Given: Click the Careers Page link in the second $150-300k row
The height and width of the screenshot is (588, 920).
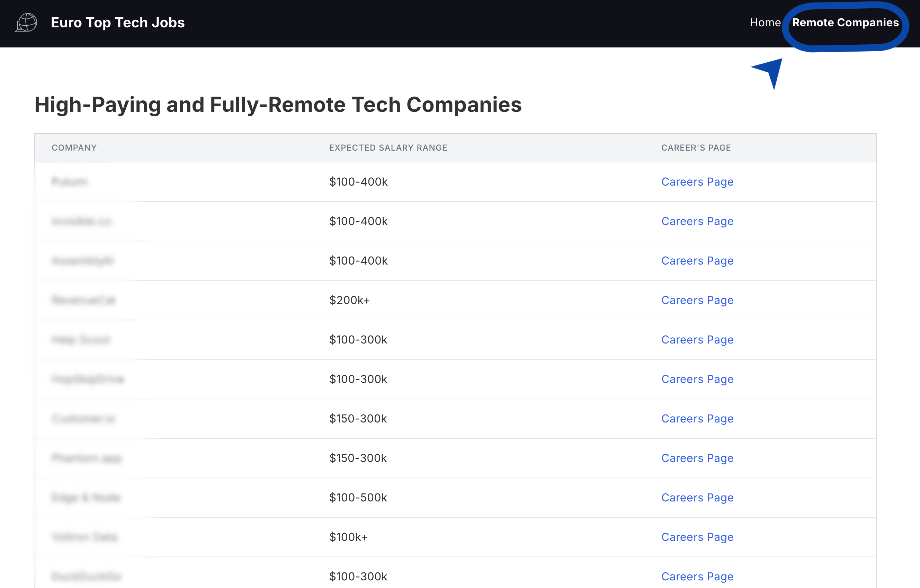Looking at the screenshot, I should (x=697, y=458).
